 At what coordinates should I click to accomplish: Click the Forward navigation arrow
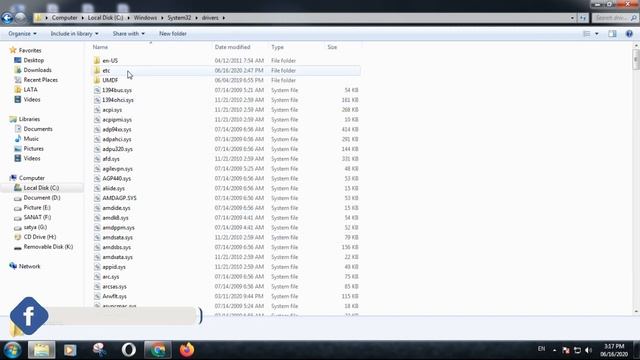20,18
